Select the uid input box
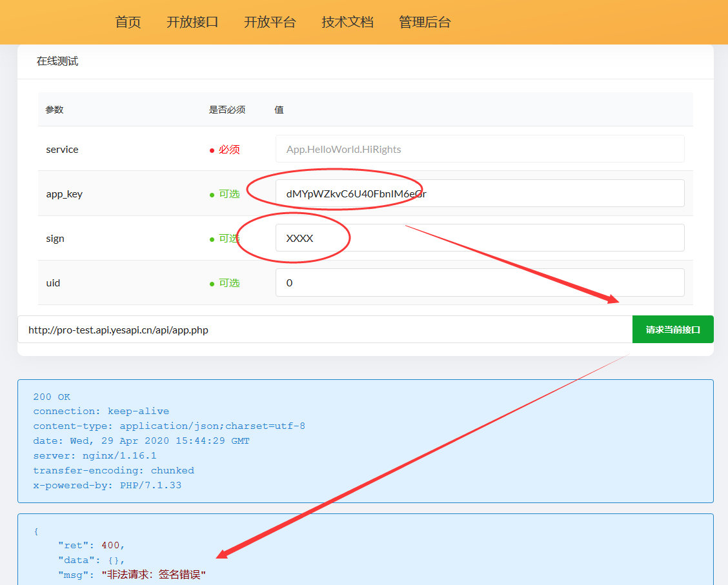This screenshot has height=585, width=728. pyautogui.click(x=480, y=283)
